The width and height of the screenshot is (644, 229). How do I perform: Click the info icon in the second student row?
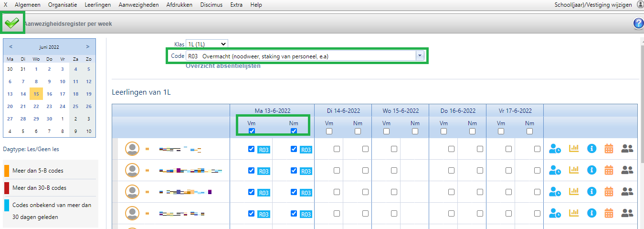click(x=591, y=170)
